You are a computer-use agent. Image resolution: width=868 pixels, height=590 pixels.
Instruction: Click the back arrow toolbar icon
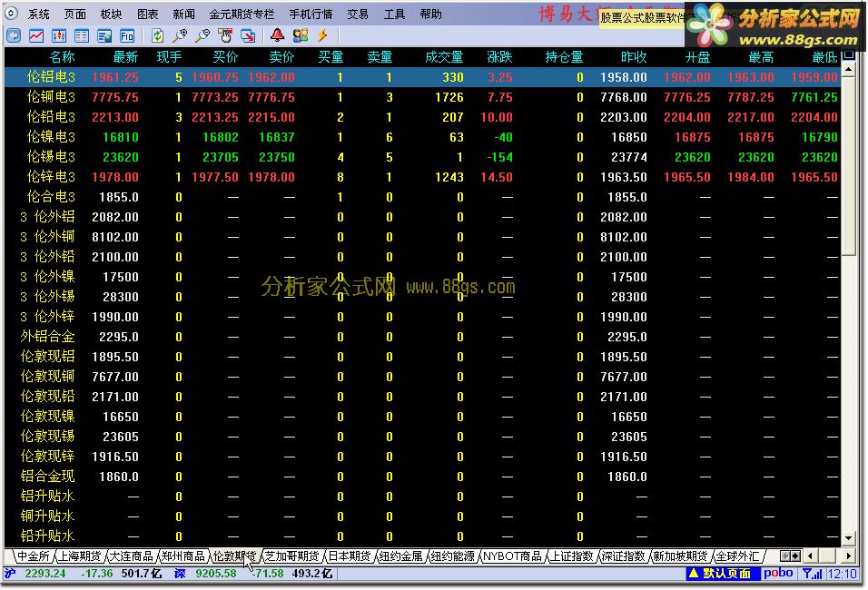tap(14, 36)
